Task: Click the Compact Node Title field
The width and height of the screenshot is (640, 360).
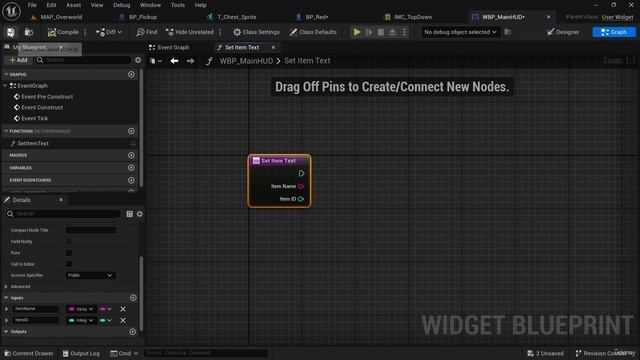Action: tap(91, 230)
